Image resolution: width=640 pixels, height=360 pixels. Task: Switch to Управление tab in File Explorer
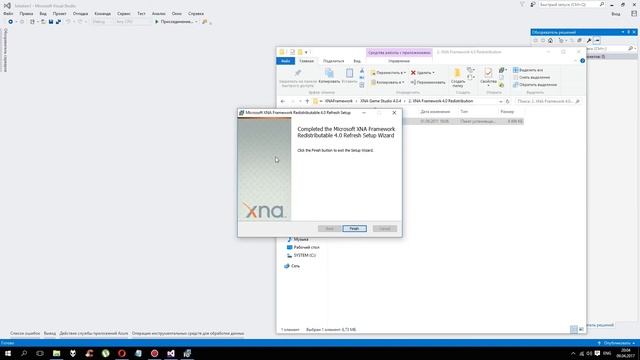pos(399,61)
